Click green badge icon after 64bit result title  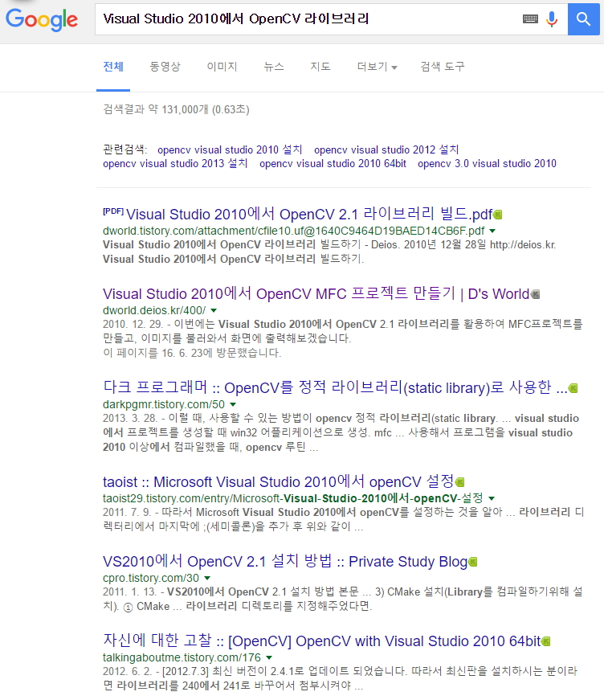point(546,641)
